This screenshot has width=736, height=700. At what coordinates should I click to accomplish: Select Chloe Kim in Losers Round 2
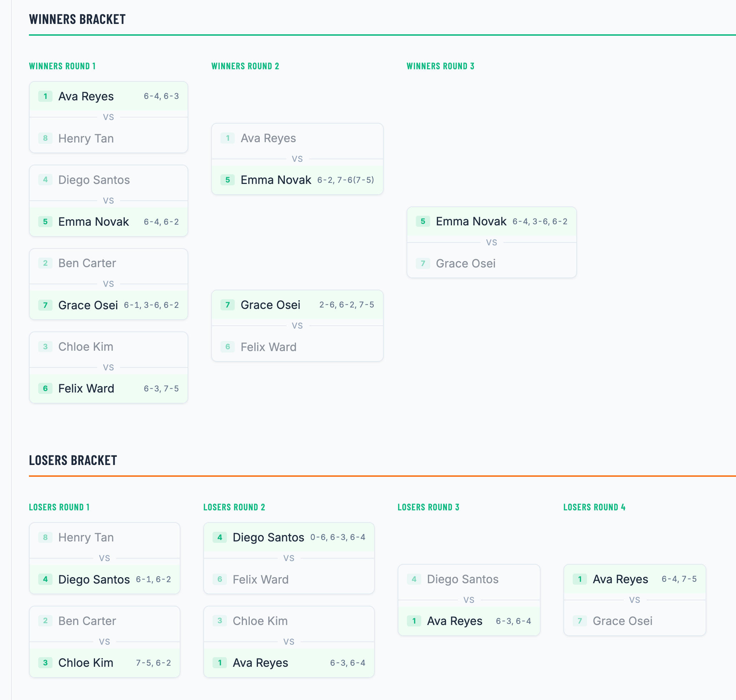click(289, 621)
